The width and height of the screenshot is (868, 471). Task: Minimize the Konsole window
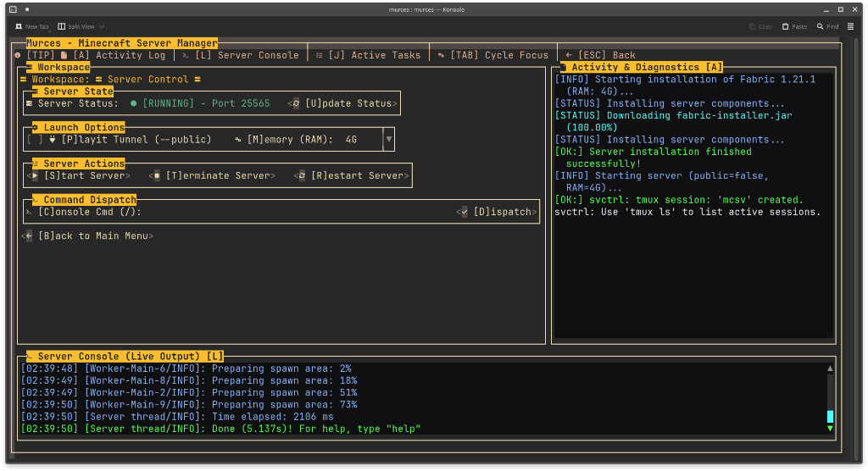[826, 9]
